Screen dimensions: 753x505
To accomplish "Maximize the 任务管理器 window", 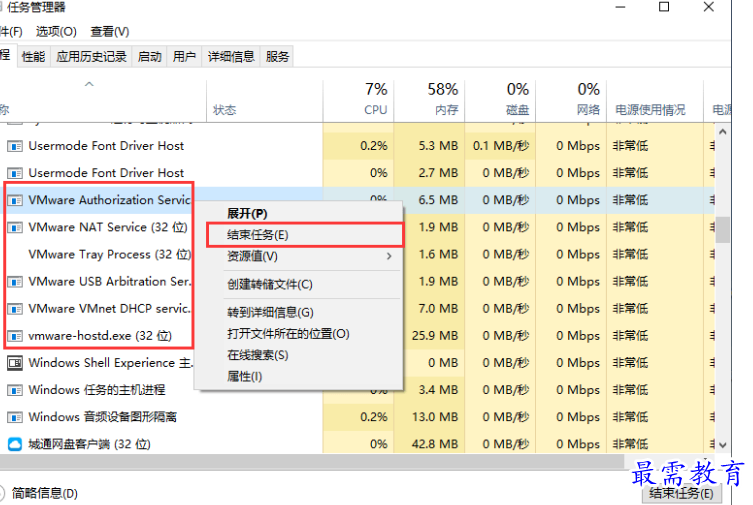I will pos(664,7).
